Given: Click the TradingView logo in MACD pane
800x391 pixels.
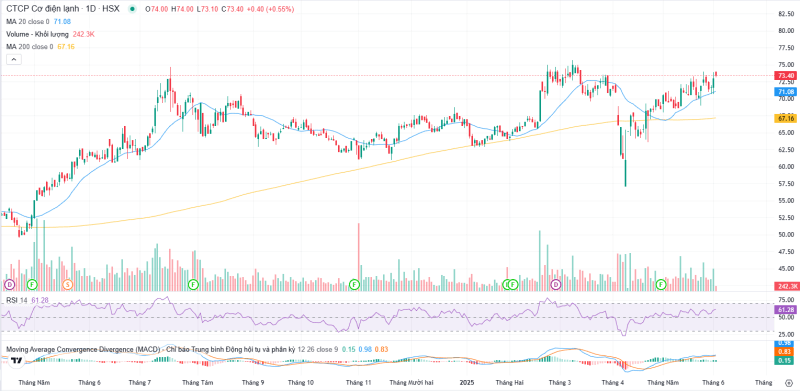Looking at the screenshot, I should [16, 361].
